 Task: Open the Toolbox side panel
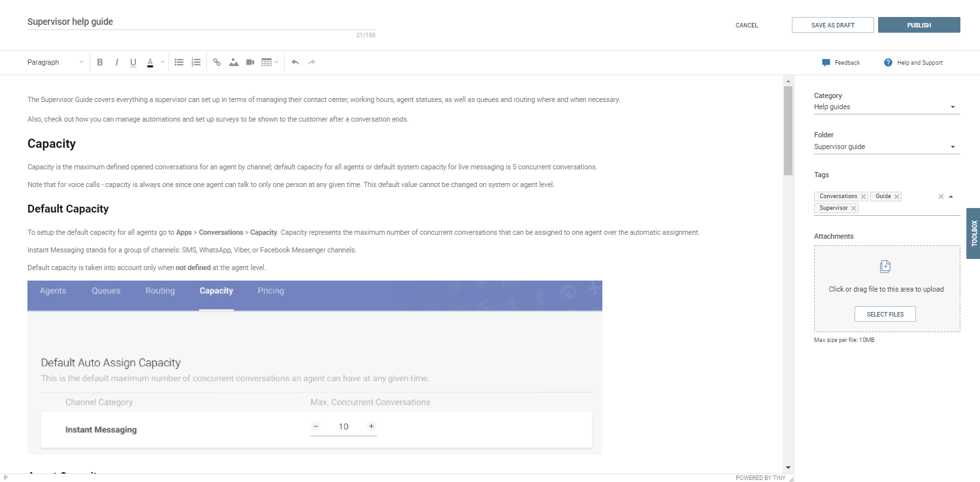point(973,233)
